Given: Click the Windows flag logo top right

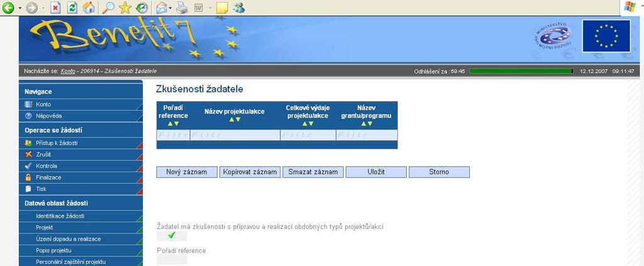Looking at the screenshot, I should 629,7.
